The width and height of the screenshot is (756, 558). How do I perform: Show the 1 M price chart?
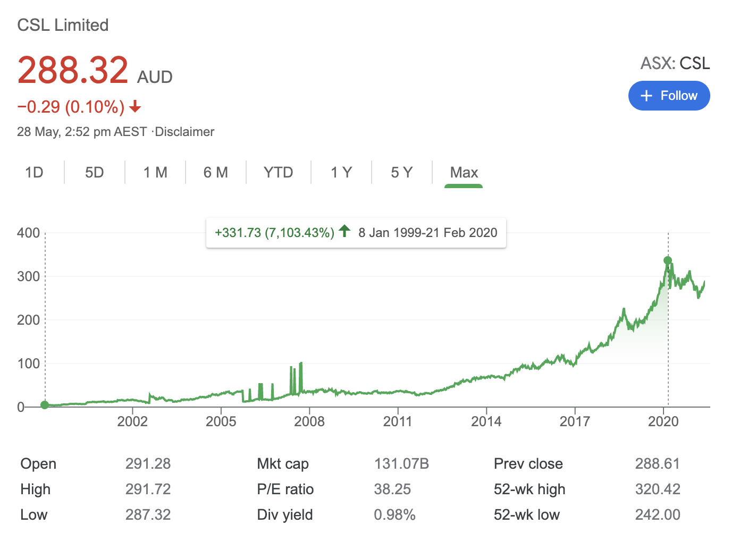155,173
